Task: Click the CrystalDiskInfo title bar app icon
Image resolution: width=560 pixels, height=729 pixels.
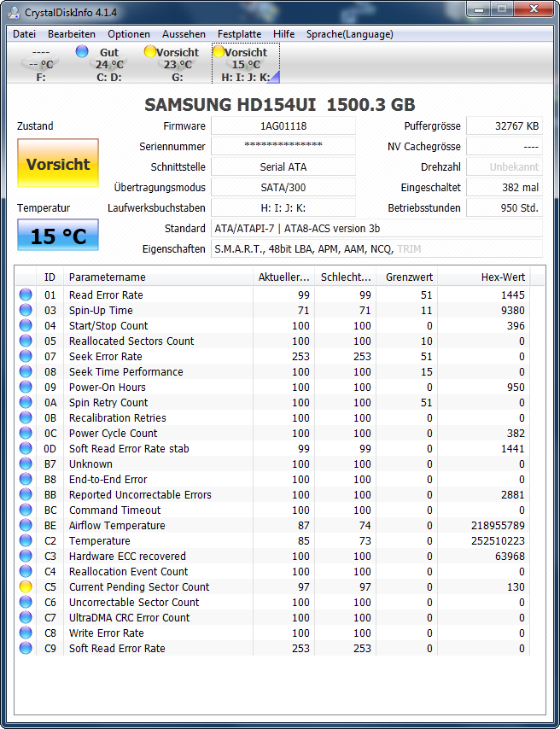Action: [15, 13]
